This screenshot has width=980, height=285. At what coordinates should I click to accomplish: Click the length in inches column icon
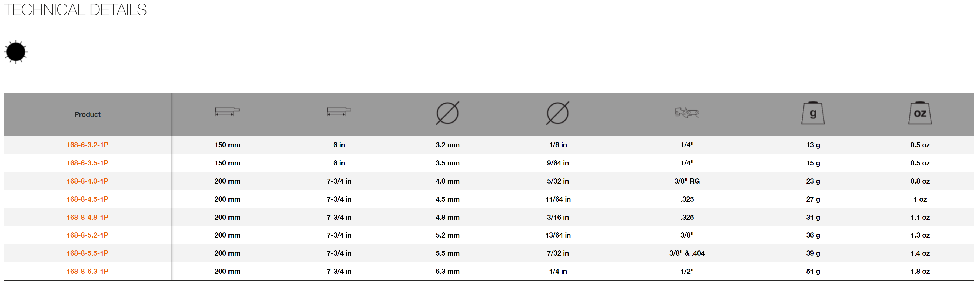point(339,112)
